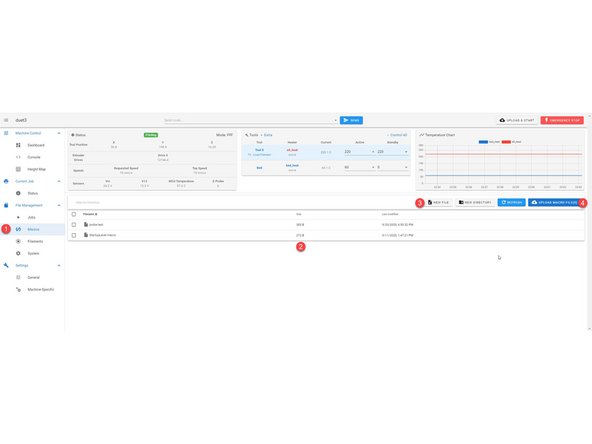Open the System files page

(x=32, y=253)
